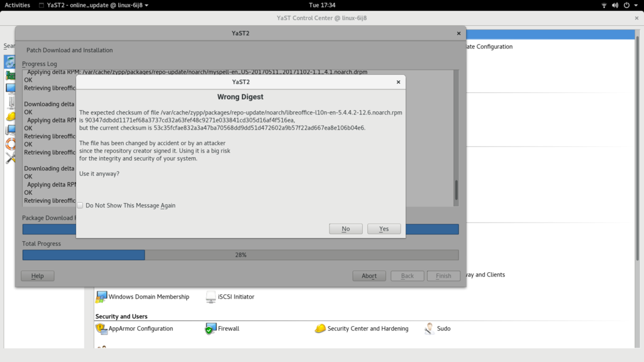Open the Firewall icon
Image resolution: width=644 pixels, height=362 pixels.
point(210,328)
